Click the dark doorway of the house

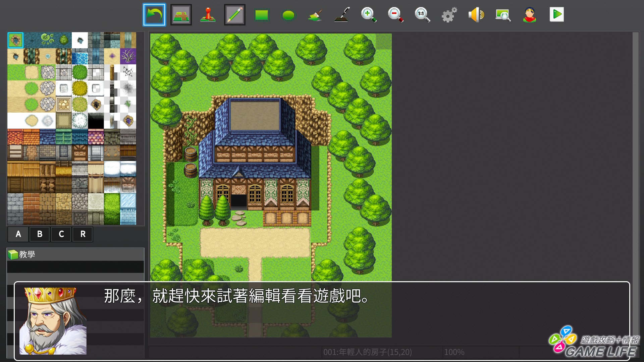coord(239,201)
